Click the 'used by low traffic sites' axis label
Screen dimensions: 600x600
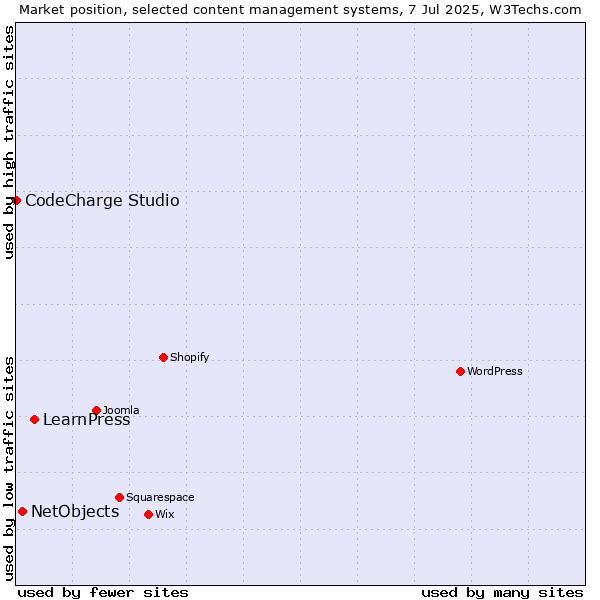pos(8,469)
